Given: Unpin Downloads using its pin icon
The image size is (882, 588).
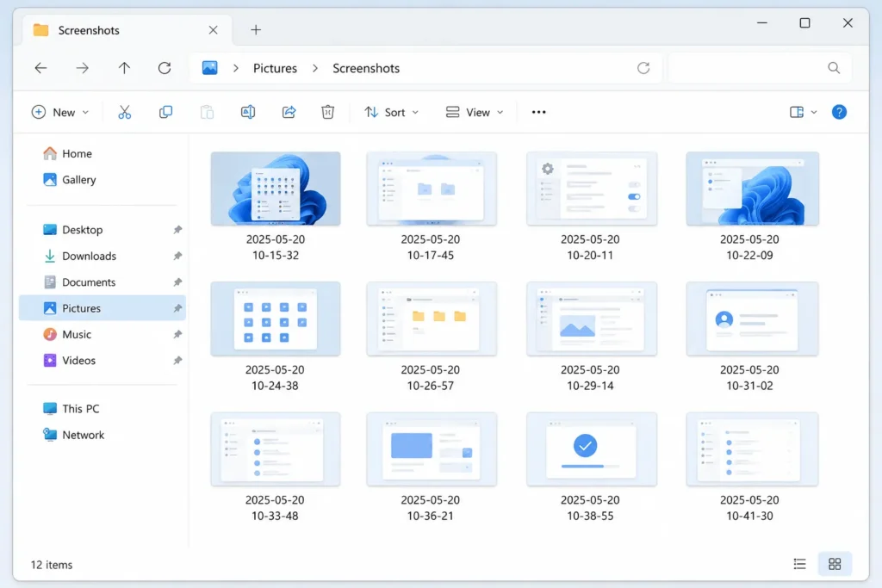Looking at the screenshot, I should pos(177,256).
